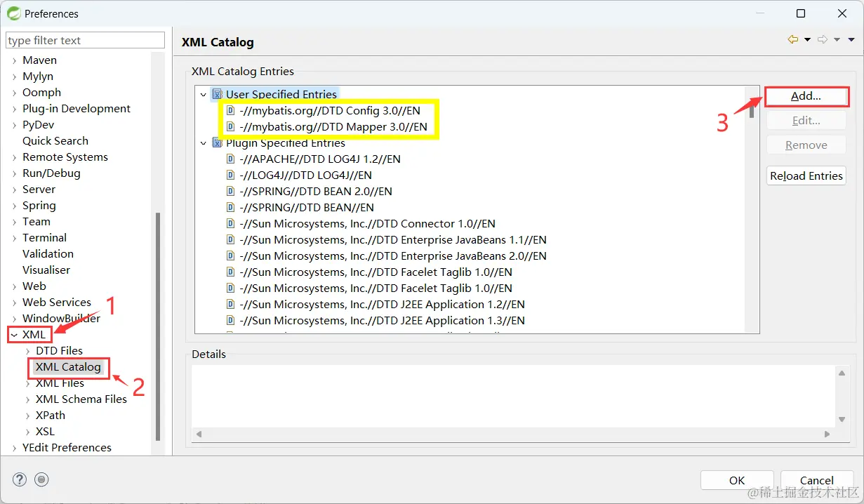Image resolution: width=864 pixels, height=504 pixels.
Task: Select the Team tree item
Action: (x=36, y=222)
